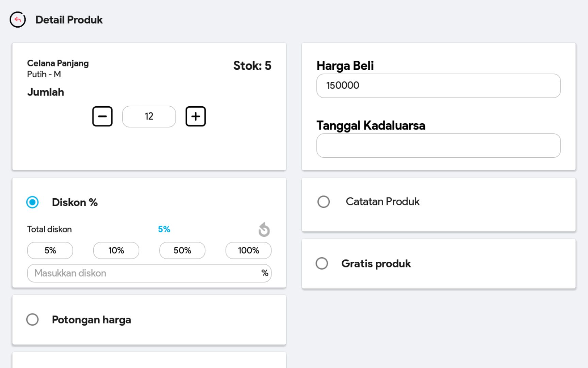Focus the Masukkan diskon input field
588x368 pixels.
pos(143,273)
